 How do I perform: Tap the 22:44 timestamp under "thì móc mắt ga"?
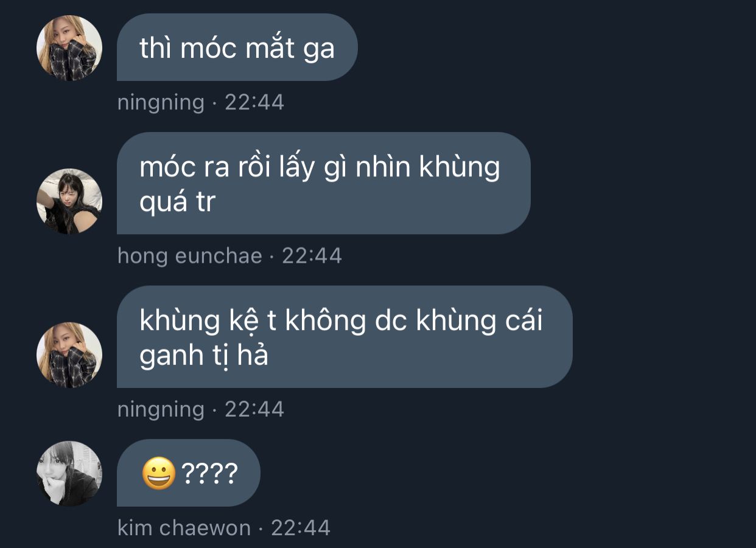[254, 102]
